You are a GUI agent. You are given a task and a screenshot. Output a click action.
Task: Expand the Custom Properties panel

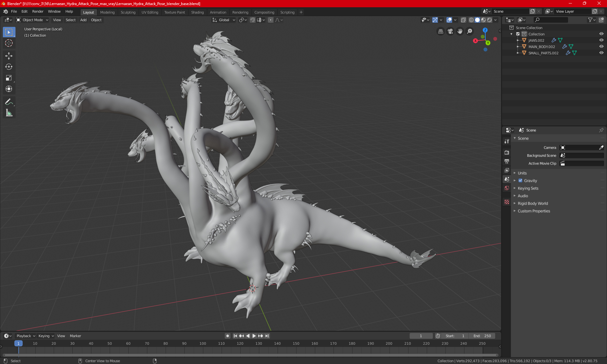(534, 211)
